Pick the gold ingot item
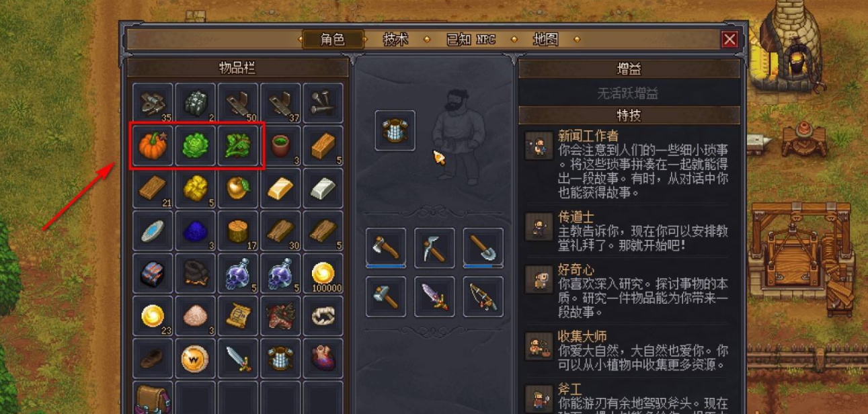 [280, 188]
